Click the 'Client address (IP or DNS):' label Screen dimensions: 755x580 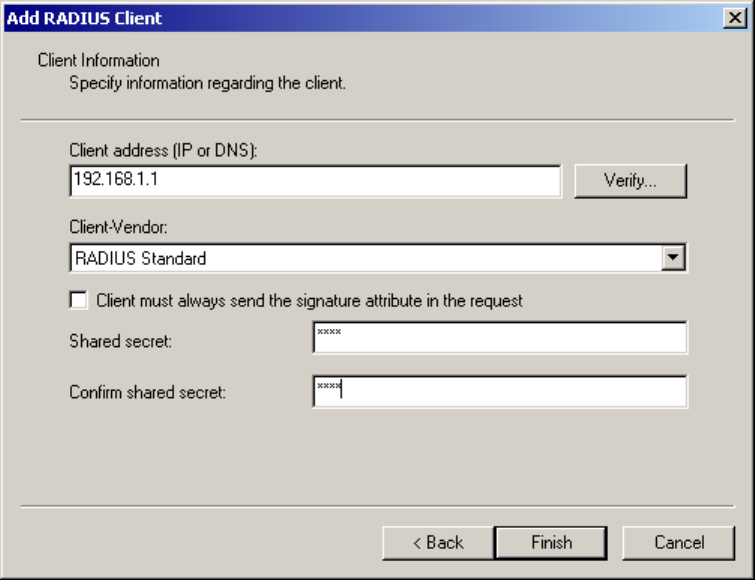(x=163, y=151)
